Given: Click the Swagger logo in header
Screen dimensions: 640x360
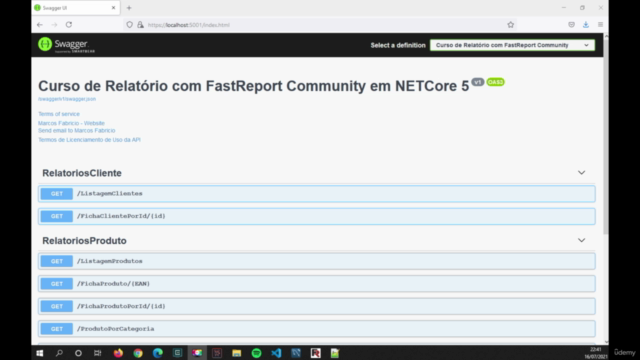Looking at the screenshot, I should [x=67, y=44].
